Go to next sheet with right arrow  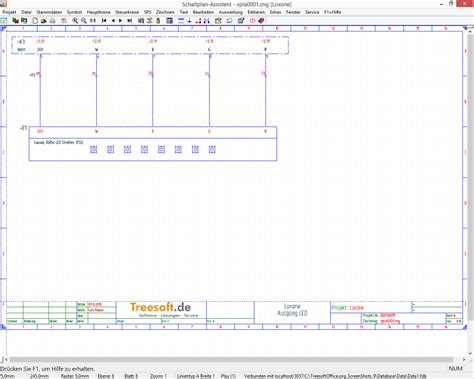pos(121,21)
